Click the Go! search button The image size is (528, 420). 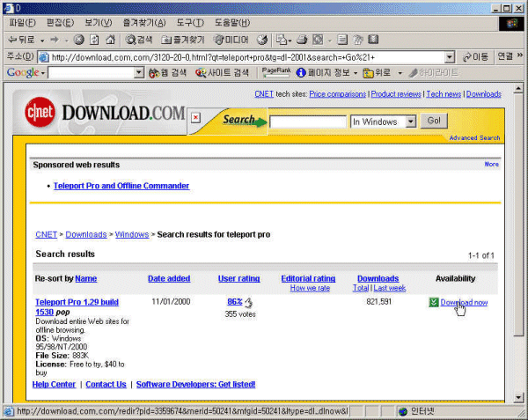[434, 121]
